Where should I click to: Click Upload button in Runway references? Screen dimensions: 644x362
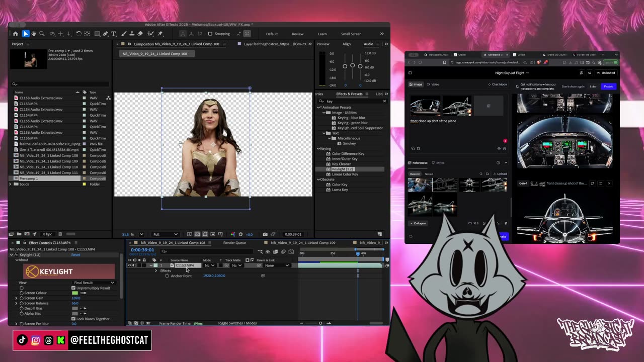tap(500, 174)
